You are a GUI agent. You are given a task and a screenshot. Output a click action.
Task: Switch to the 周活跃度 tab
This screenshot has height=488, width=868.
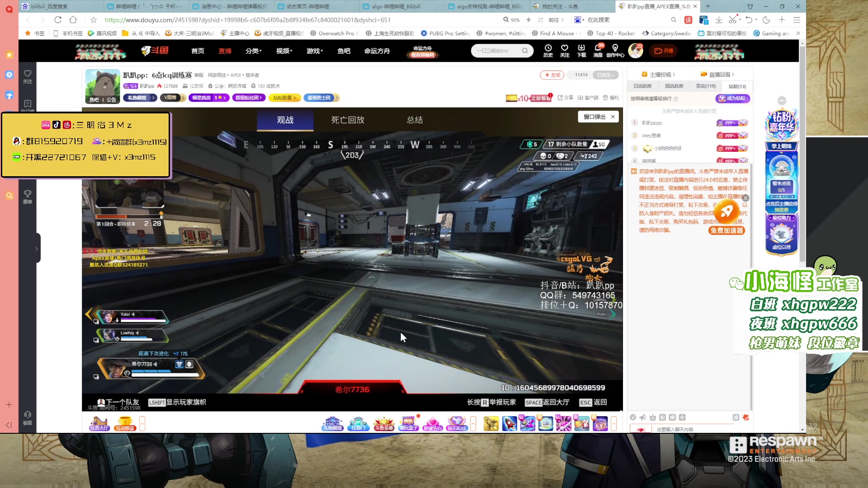(x=674, y=86)
